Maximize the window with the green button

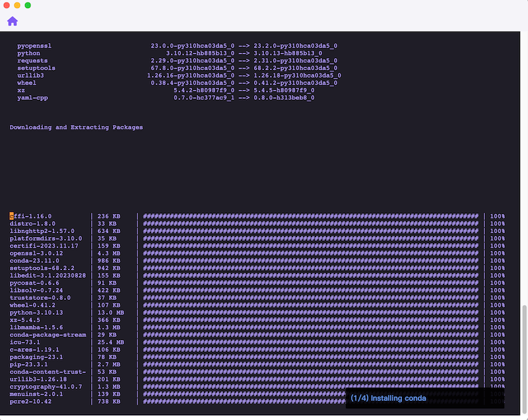point(28,5)
